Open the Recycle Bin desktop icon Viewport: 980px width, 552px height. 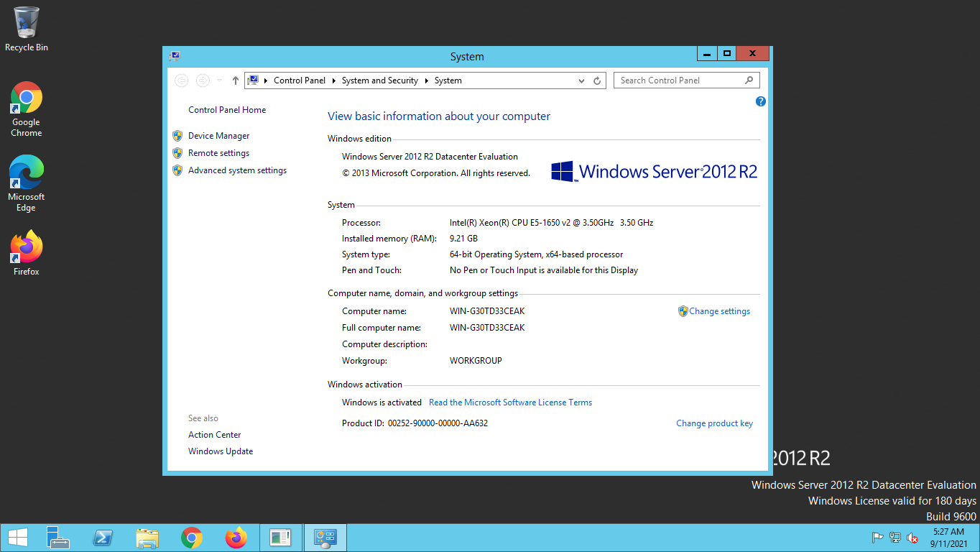point(27,29)
